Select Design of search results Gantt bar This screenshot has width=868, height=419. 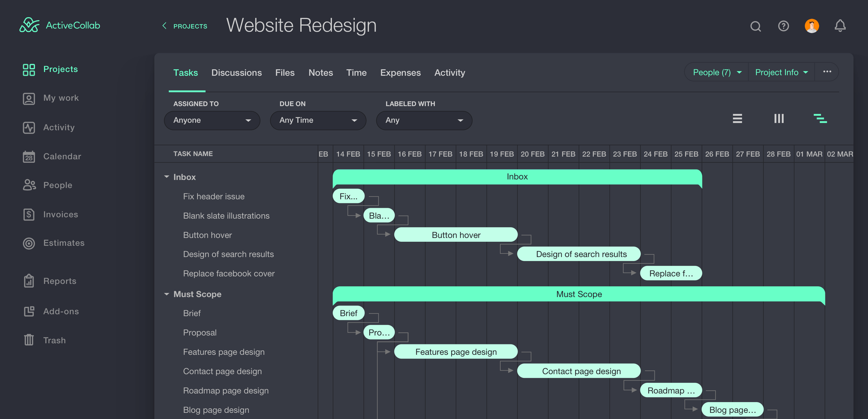point(579,254)
